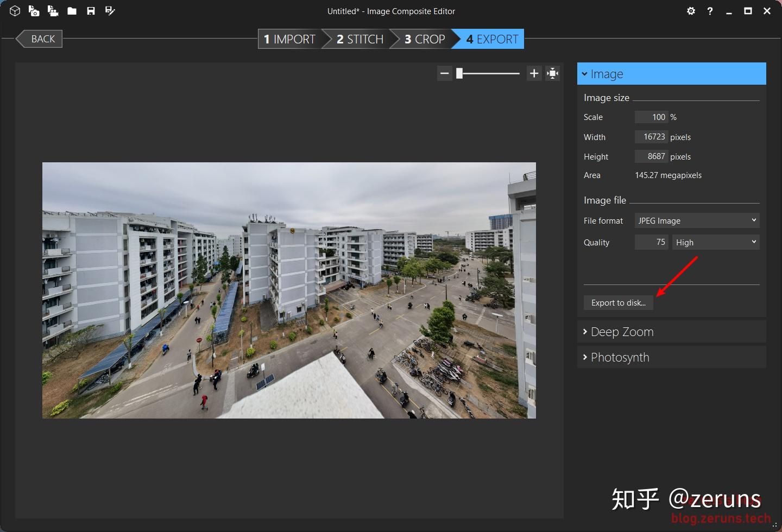
Task: Create a new panorama from video
Action: (x=53, y=11)
